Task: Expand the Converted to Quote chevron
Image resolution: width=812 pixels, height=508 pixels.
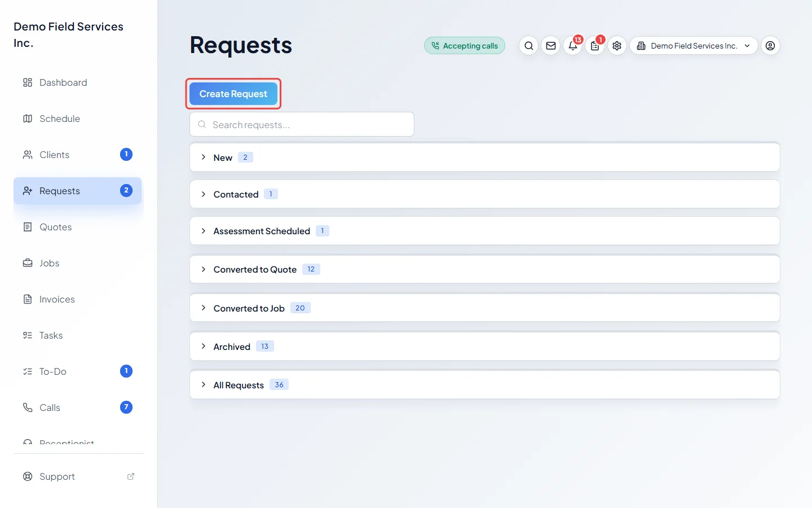Action: click(x=204, y=269)
